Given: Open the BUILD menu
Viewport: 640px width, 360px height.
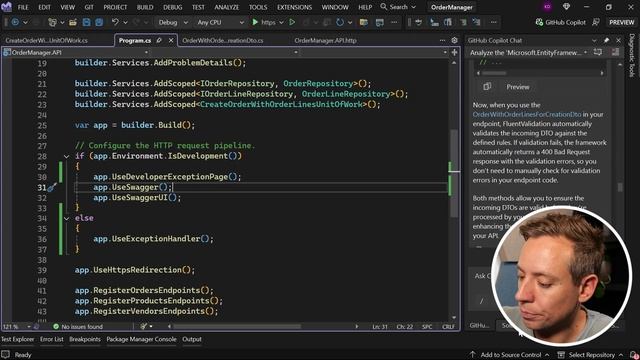Looking at the screenshot, I should tap(145, 7).
